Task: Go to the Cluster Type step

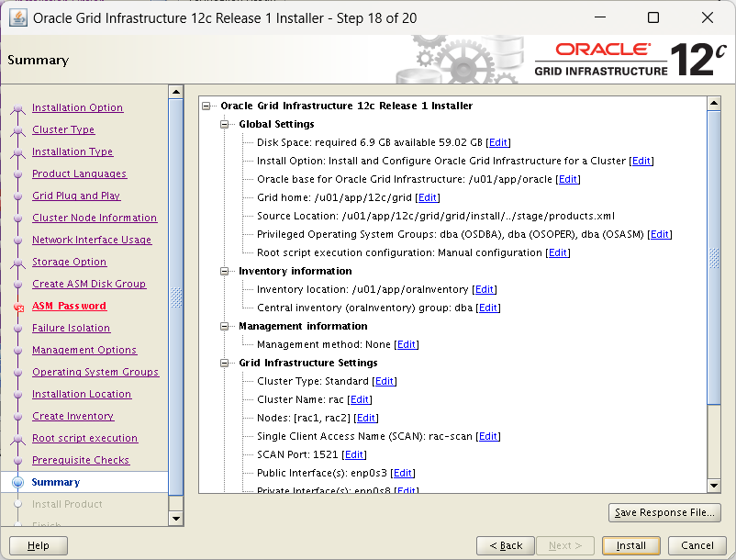Action: point(63,129)
